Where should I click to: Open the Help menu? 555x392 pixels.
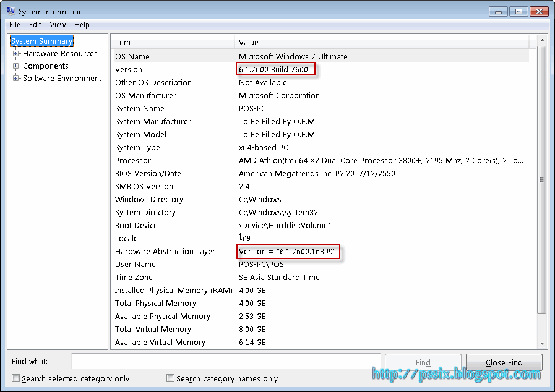82,25
